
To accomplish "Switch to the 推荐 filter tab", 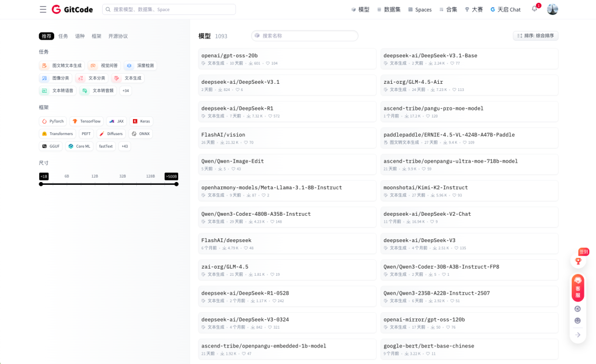I will (46, 36).
